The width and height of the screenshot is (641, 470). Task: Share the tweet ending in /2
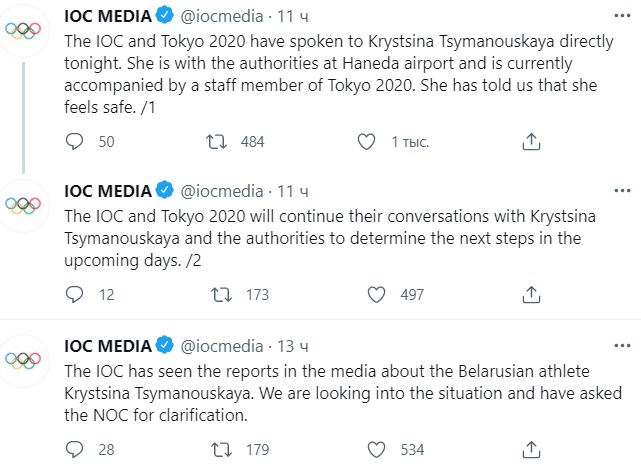(x=531, y=294)
